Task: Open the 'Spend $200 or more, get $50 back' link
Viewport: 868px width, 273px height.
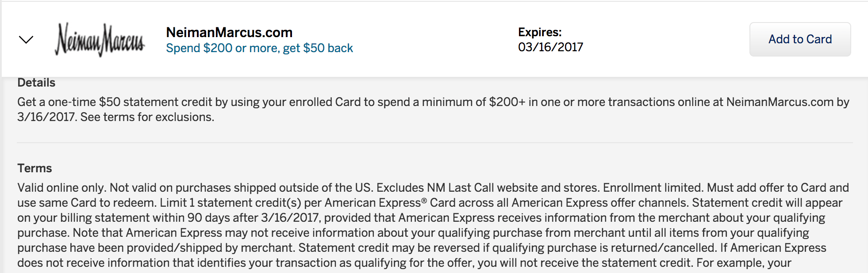Action: pos(259,48)
